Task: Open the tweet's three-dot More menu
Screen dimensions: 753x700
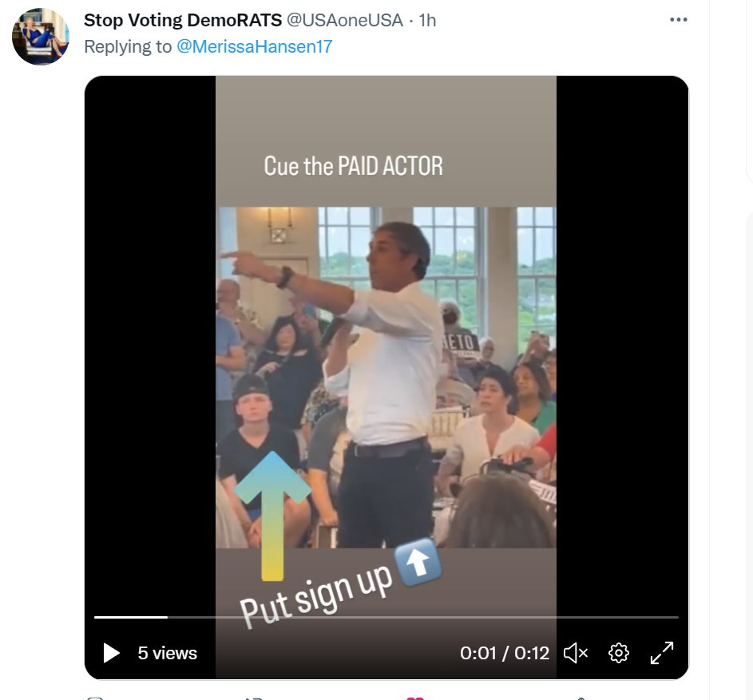Action: [x=678, y=20]
